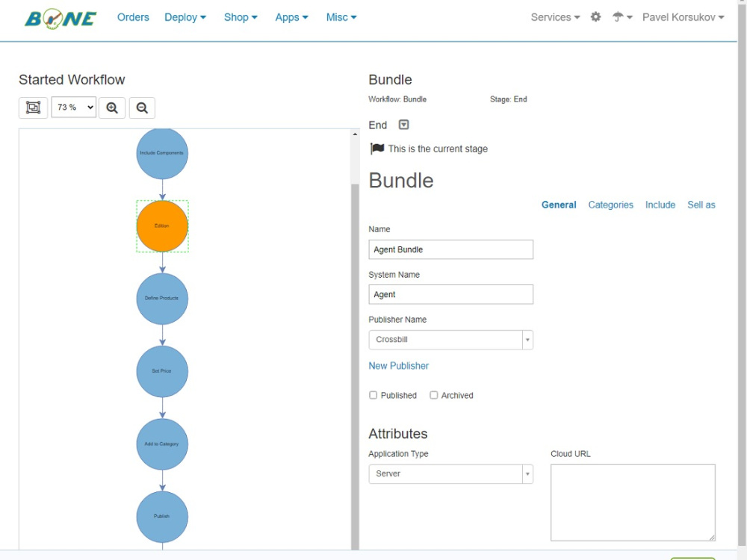Click the scroll-up arrow of workflow panel

click(355, 134)
